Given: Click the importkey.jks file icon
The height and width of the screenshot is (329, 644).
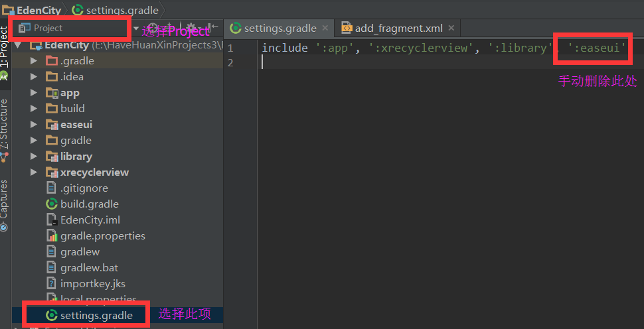Looking at the screenshot, I should (x=51, y=283).
